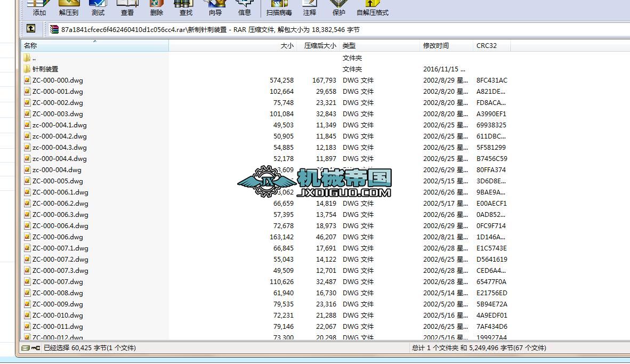The height and width of the screenshot is (364, 630).
Task: Click the icon of ZC-000-007.1.dwg
Action: coord(27,248)
